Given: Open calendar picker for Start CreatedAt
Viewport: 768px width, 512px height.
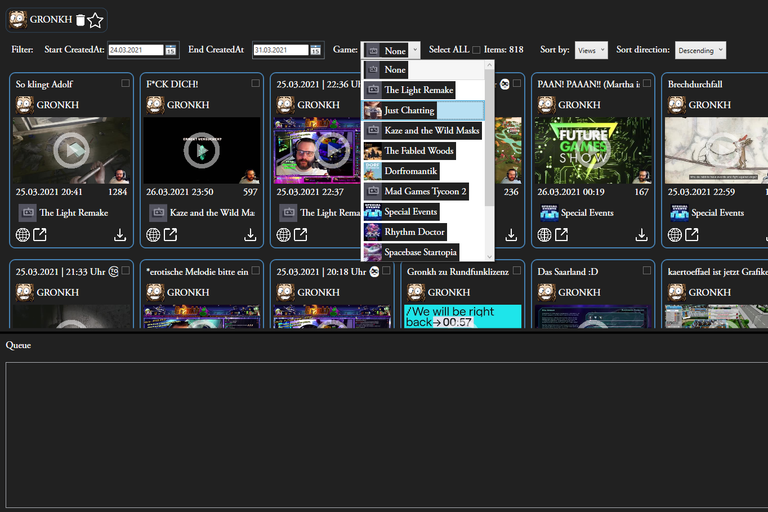Looking at the screenshot, I should (x=170, y=50).
